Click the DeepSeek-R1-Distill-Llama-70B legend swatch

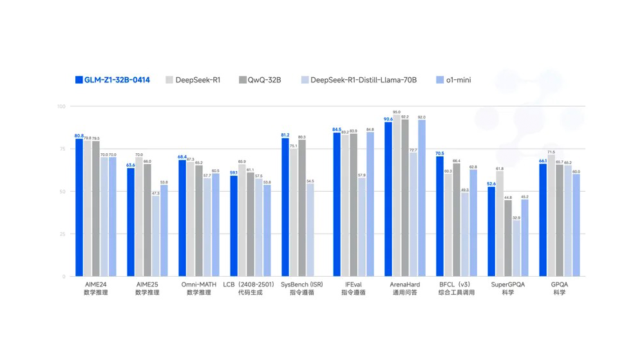[x=305, y=80]
